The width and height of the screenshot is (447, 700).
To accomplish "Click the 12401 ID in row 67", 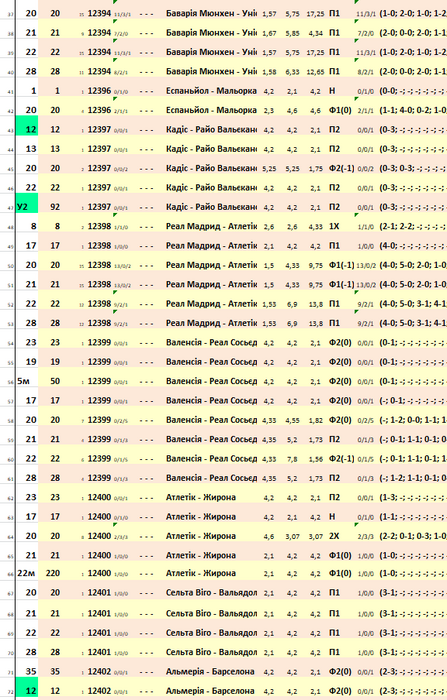I will tap(99, 593).
